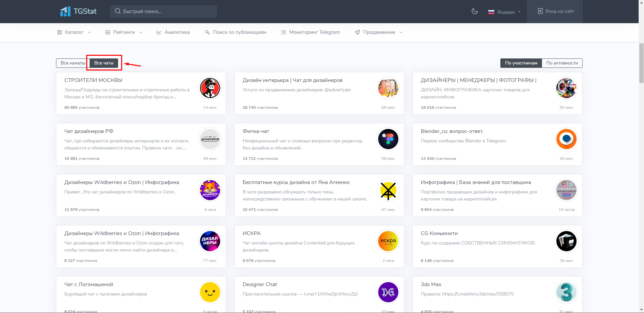Switch to Все каналы tab

tap(73, 63)
